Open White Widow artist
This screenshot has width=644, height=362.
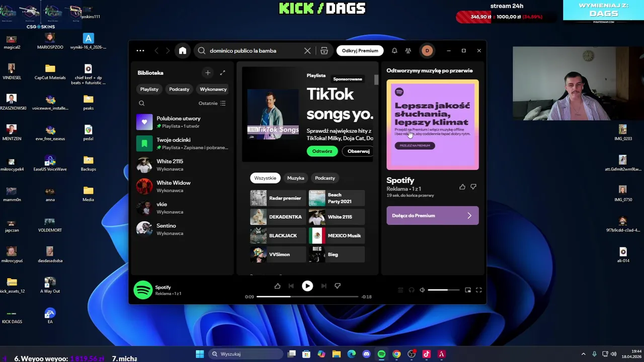(x=183, y=187)
